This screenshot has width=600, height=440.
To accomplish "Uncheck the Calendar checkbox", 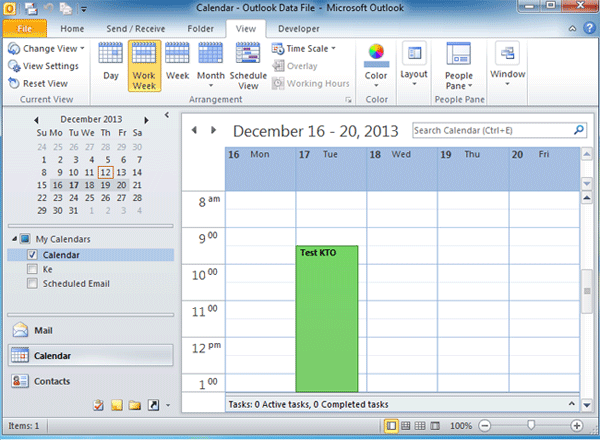I will 30,255.
